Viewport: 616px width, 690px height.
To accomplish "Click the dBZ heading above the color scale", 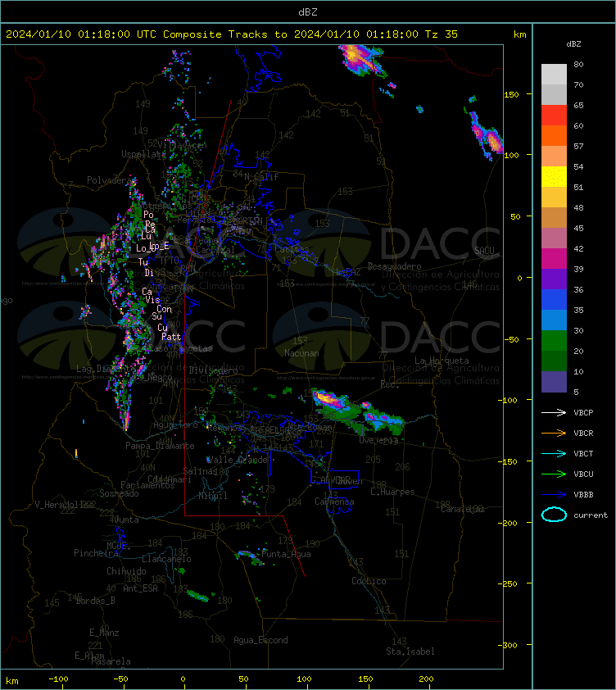I will click(573, 43).
